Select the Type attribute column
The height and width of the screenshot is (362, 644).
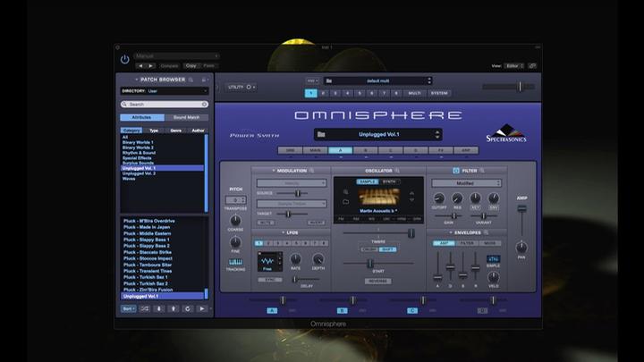154,130
